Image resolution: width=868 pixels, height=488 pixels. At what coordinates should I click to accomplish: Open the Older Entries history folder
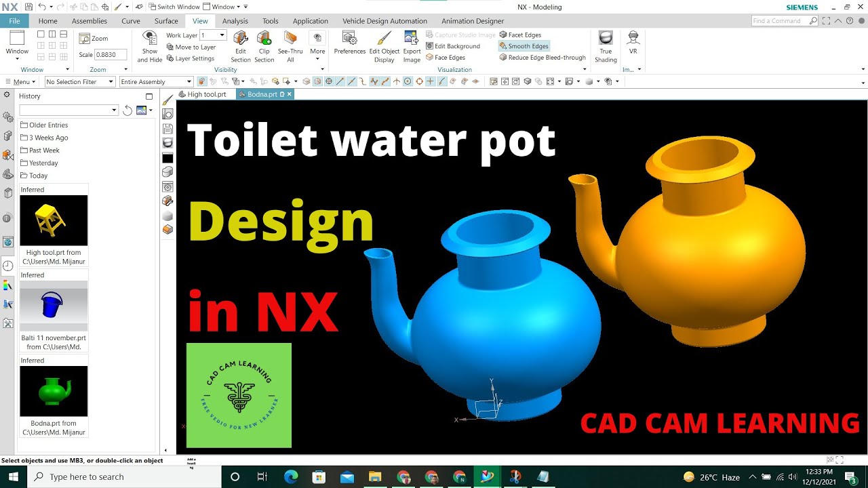tap(44, 125)
